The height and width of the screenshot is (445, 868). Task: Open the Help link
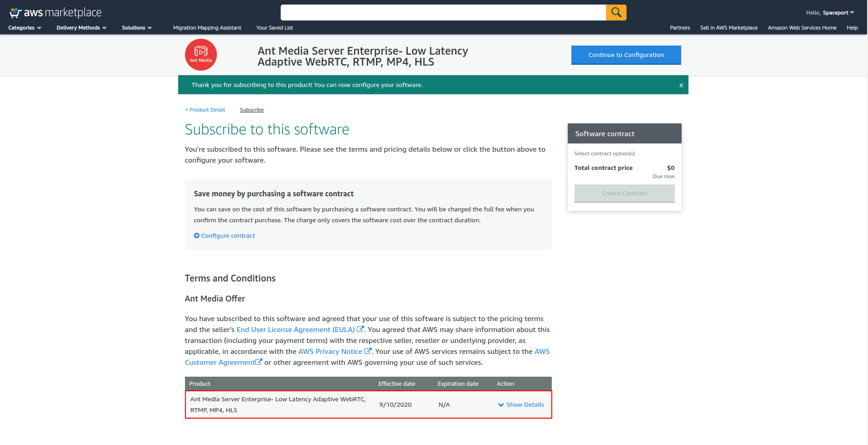point(852,28)
